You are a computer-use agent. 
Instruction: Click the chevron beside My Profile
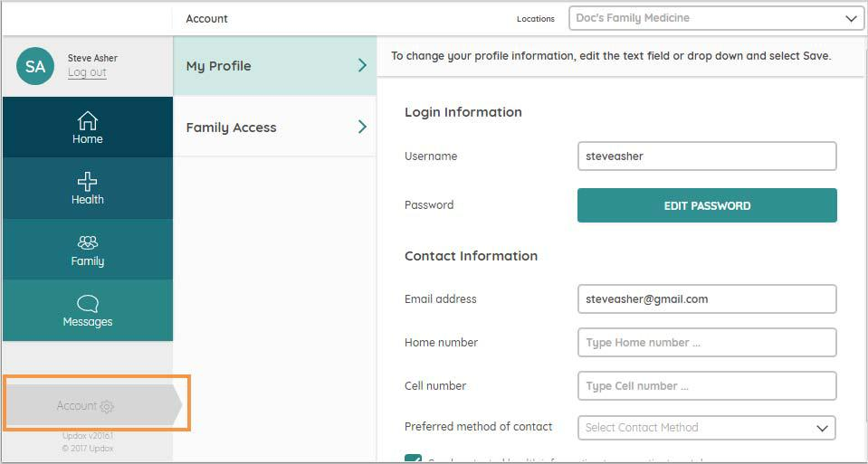tap(362, 66)
